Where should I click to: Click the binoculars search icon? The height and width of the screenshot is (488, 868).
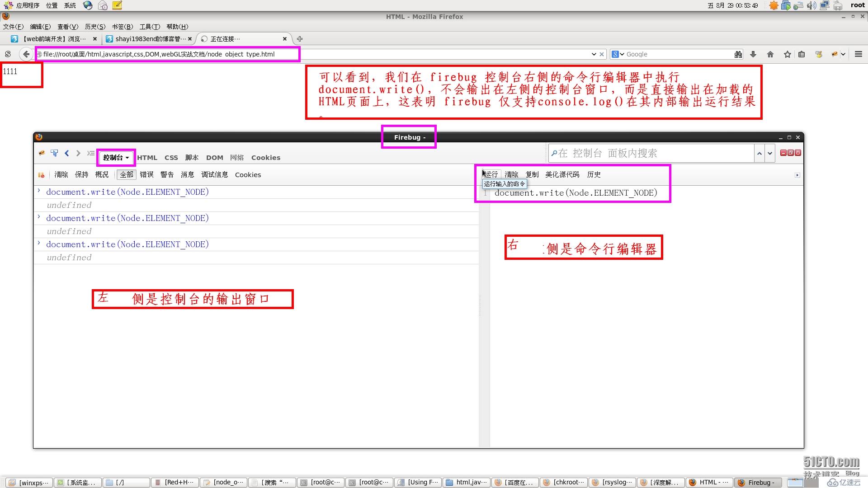(x=738, y=54)
